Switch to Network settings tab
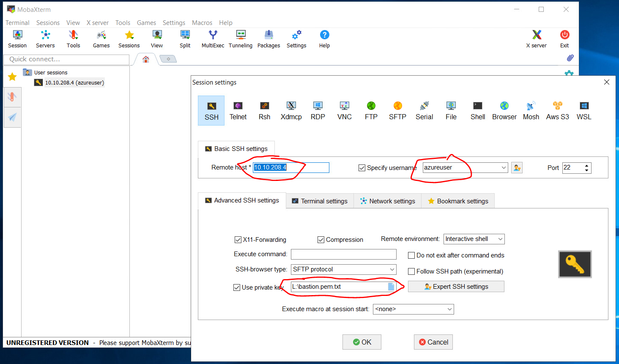The height and width of the screenshot is (364, 619). point(388,201)
